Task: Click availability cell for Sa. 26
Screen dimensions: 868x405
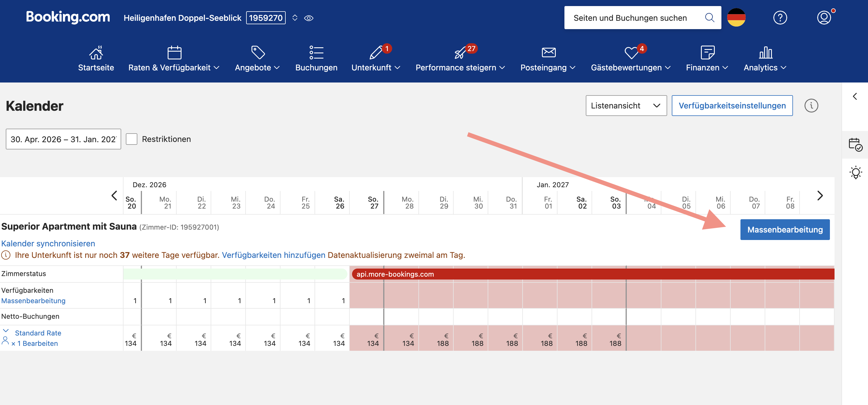Action: point(332,295)
